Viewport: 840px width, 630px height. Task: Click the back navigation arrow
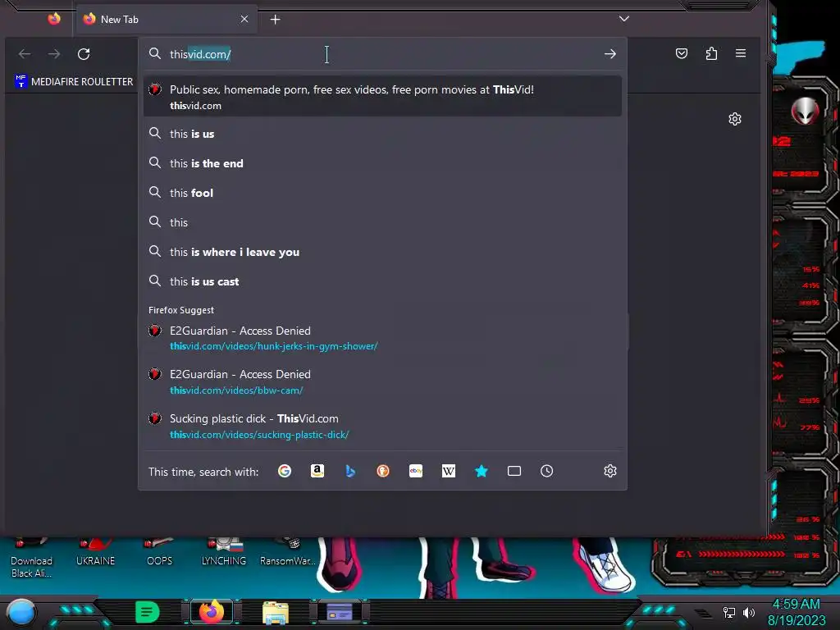coord(25,54)
